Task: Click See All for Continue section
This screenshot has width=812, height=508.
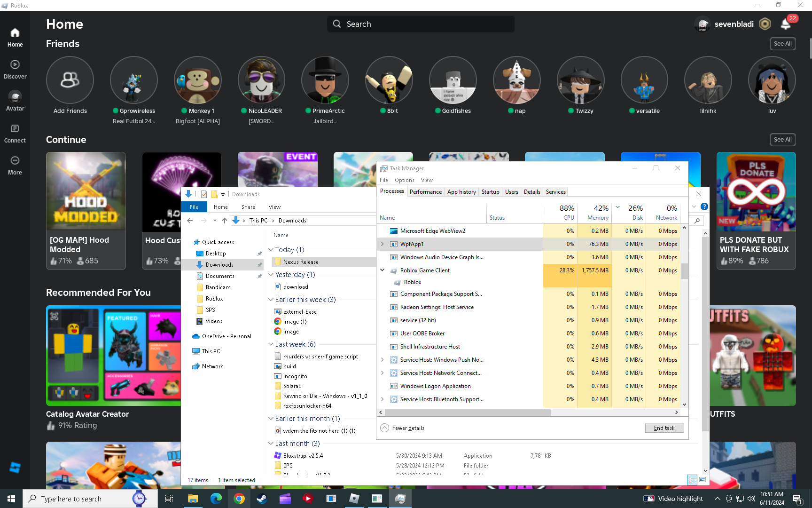Action: coord(783,140)
